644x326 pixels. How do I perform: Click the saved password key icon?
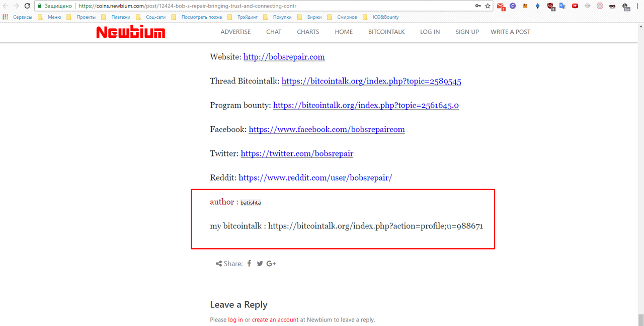pyautogui.click(x=477, y=6)
